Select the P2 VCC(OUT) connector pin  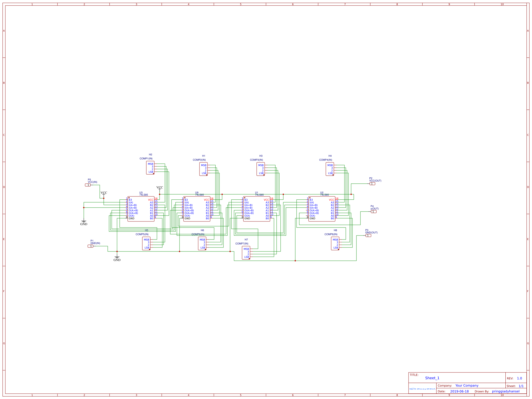[x=372, y=184]
